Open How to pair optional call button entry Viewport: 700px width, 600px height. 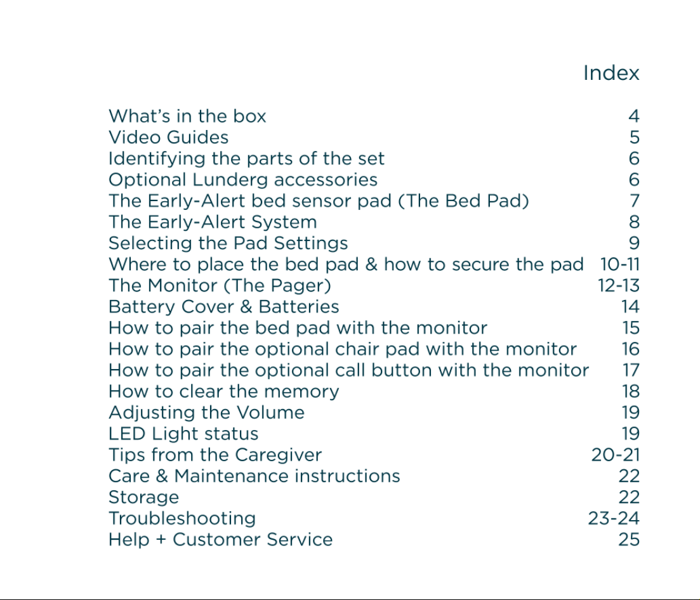click(348, 370)
